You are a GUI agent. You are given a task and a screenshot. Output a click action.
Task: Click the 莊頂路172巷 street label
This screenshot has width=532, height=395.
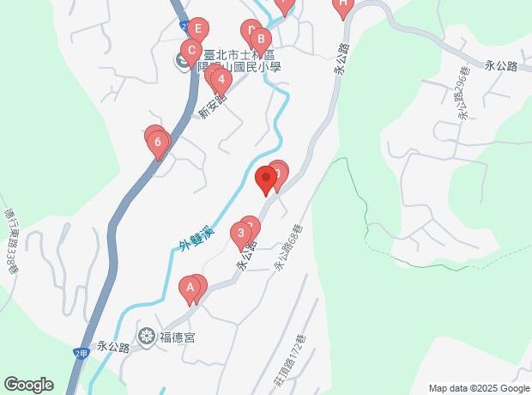pyautogui.click(x=290, y=361)
